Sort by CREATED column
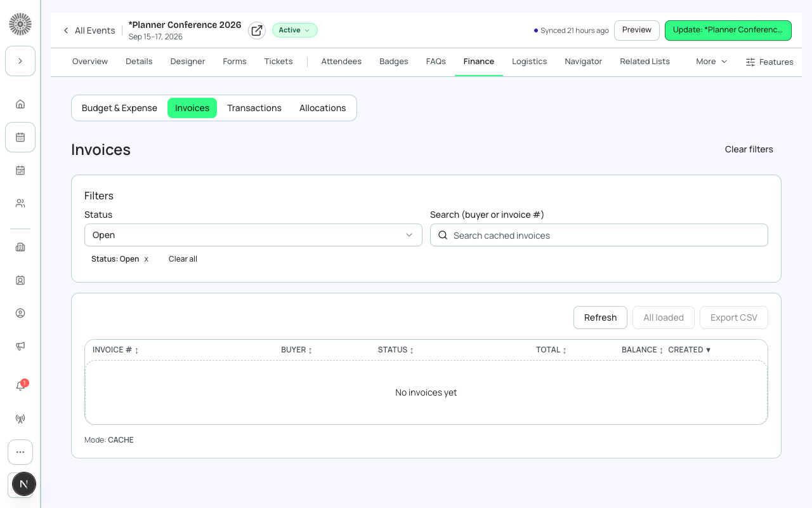The width and height of the screenshot is (812, 508). coord(690,350)
